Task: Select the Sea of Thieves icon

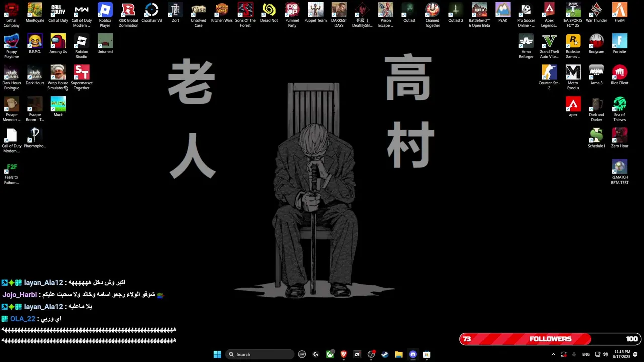Action: pyautogui.click(x=619, y=109)
